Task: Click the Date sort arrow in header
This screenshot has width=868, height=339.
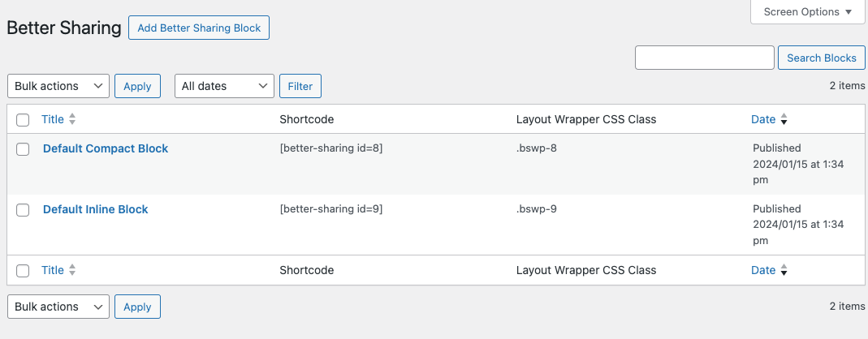Action: click(784, 120)
